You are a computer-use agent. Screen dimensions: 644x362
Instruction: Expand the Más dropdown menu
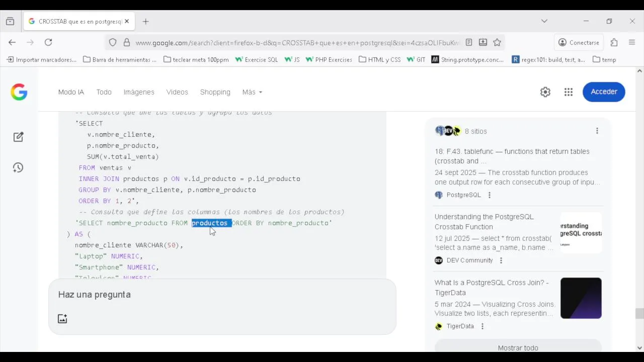tap(252, 92)
